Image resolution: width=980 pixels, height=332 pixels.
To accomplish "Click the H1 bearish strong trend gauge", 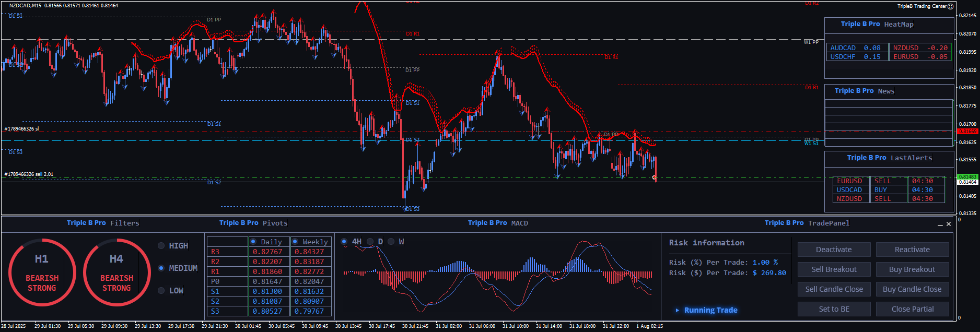I will tap(42, 272).
